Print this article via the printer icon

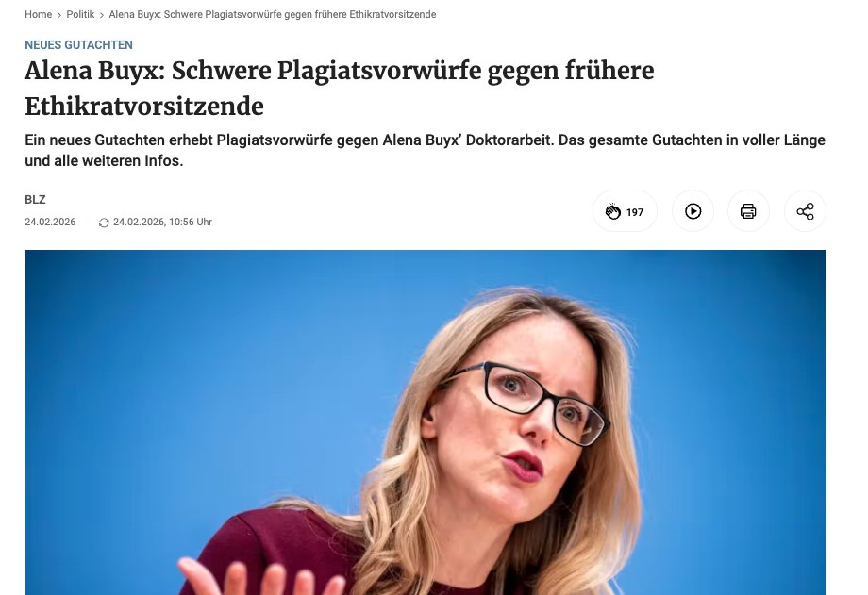[x=748, y=211]
